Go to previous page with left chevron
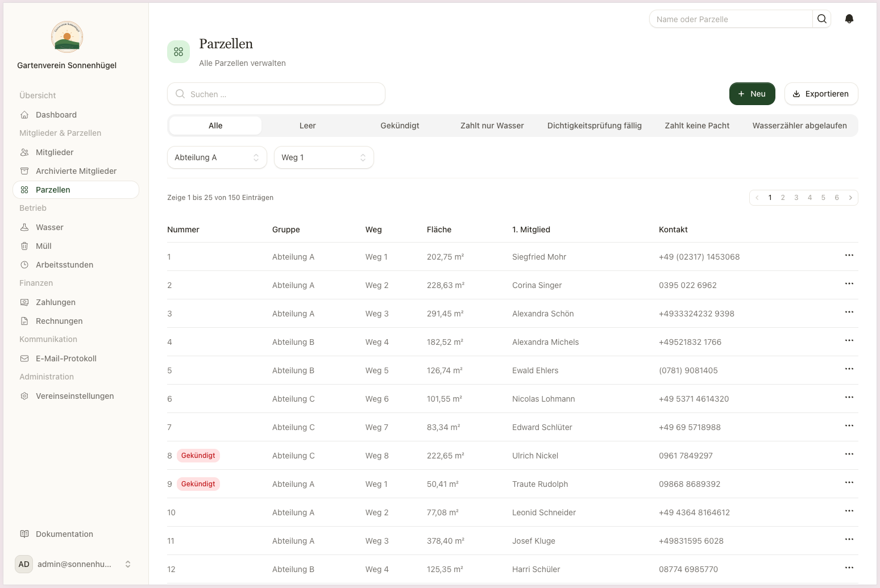 click(x=757, y=198)
